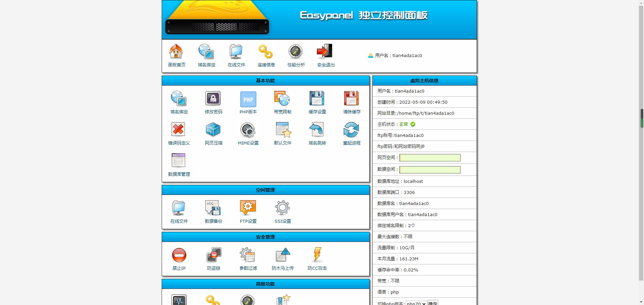
Task: Click the 绑定域名限制：2个 row
Action: click(x=425, y=225)
